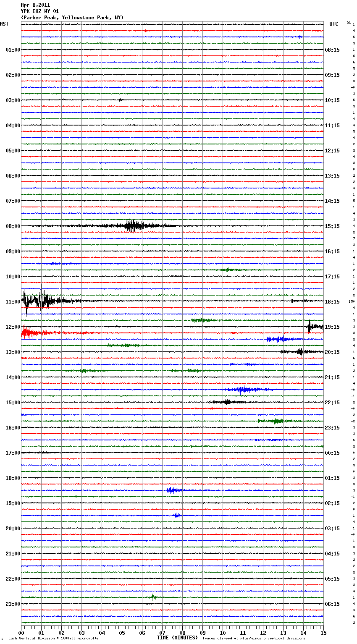Select the 20:00 MST time label
The height and width of the screenshot is (644, 357).
point(13,529)
